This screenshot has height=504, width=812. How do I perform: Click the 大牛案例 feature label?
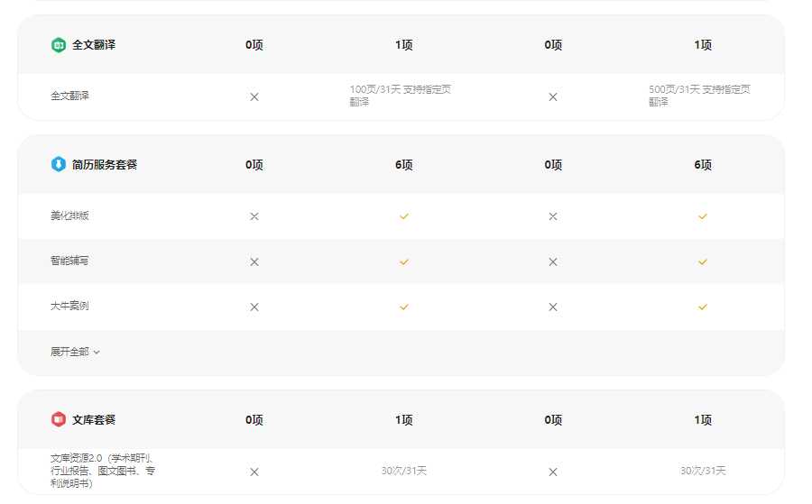pyautogui.click(x=69, y=307)
